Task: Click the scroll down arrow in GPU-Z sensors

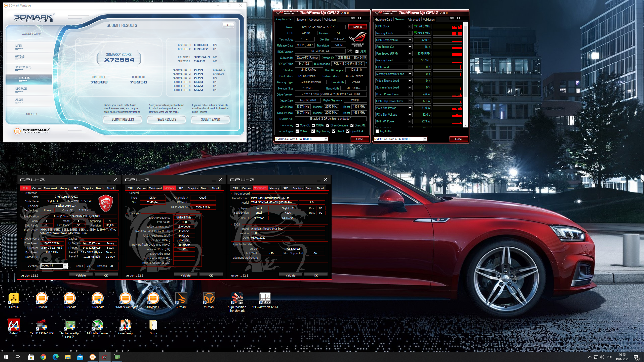Action: click(x=465, y=125)
